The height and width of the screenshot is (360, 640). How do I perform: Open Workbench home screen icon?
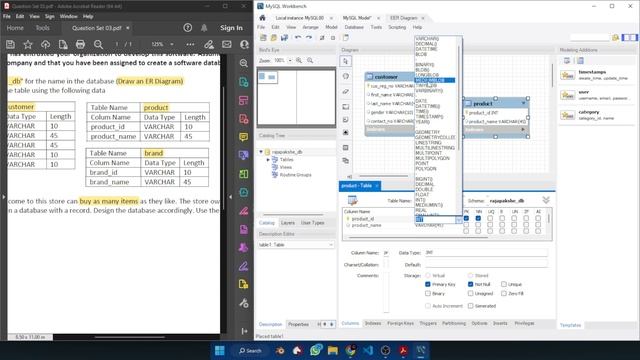(262, 18)
